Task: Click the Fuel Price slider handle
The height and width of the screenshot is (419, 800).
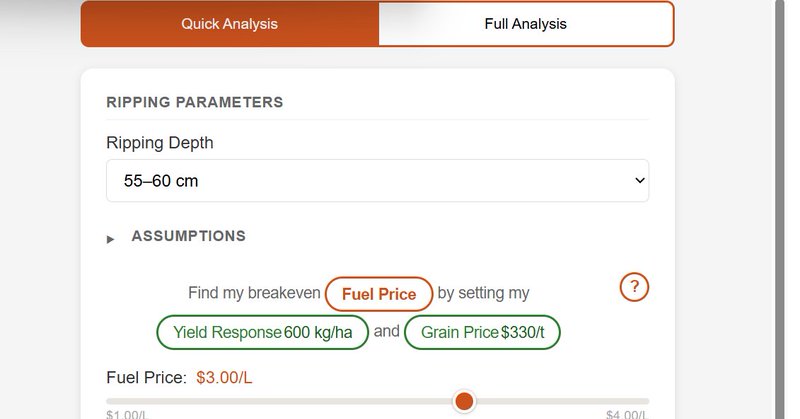Action: pyautogui.click(x=464, y=401)
